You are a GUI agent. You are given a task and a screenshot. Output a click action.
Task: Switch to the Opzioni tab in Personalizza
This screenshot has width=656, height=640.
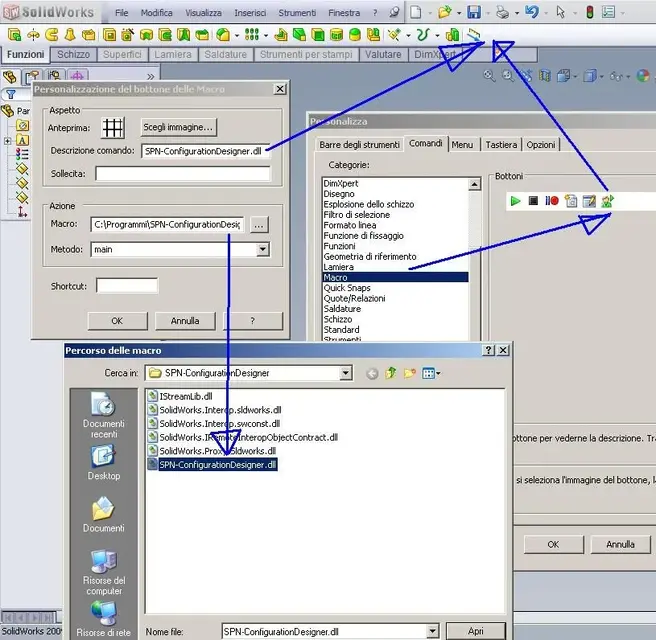(541, 145)
